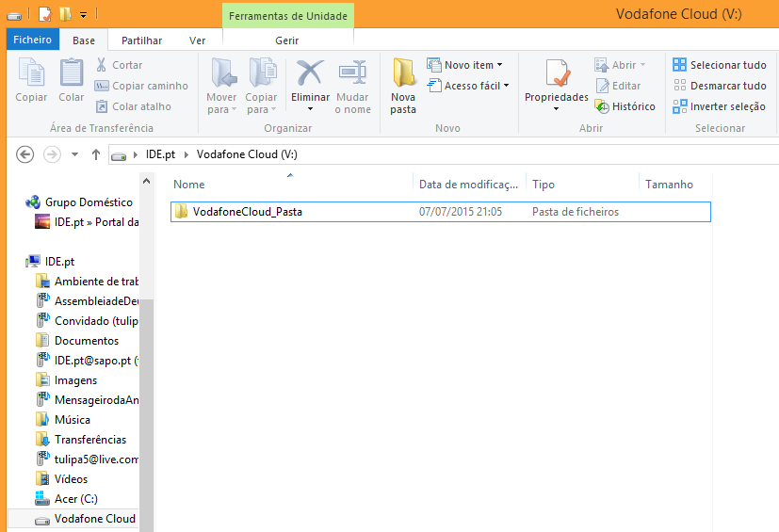Select the IDE.pt computer node
The height and width of the screenshot is (532, 779).
[x=51, y=262]
